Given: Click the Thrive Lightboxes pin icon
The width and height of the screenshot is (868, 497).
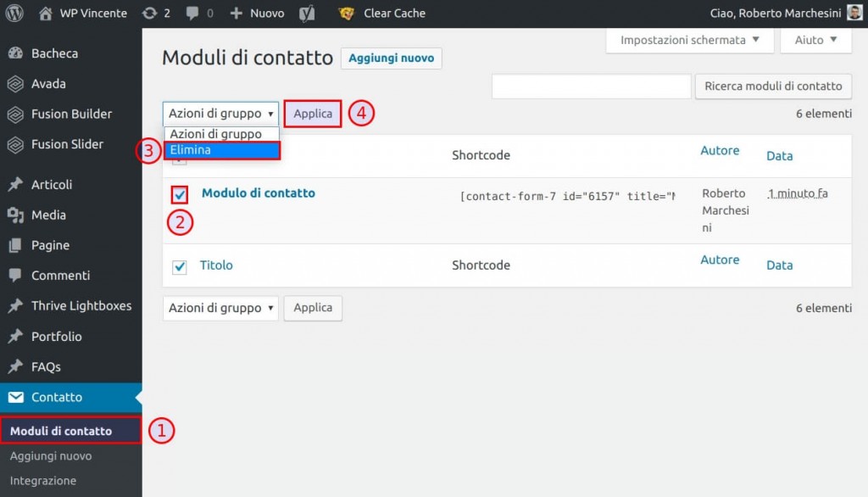Looking at the screenshot, I should [x=15, y=306].
